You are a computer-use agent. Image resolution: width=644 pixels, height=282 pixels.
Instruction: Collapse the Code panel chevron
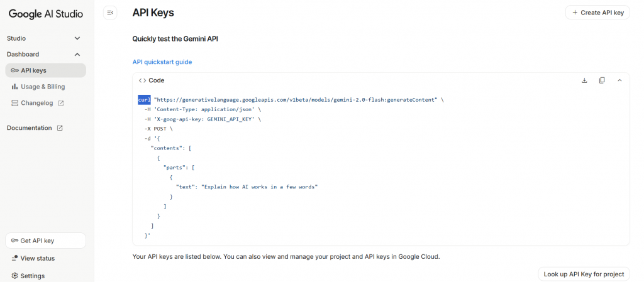(x=619, y=80)
